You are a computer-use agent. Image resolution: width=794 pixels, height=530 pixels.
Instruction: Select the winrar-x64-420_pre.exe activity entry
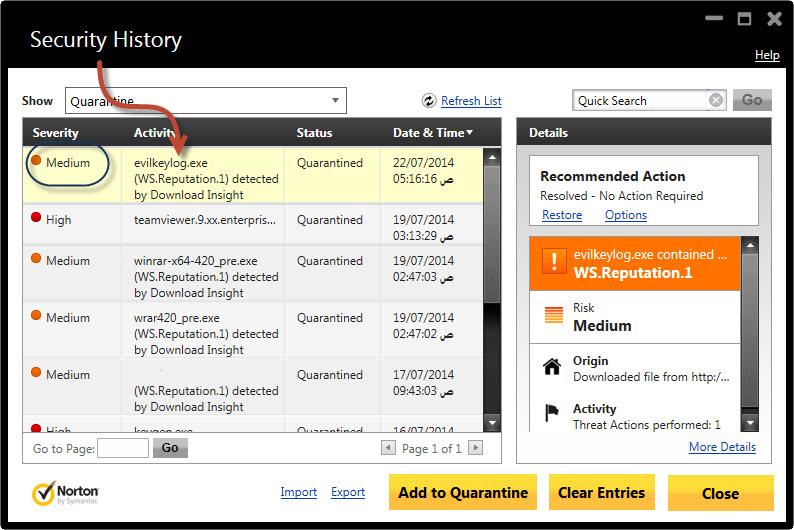(x=206, y=277)
